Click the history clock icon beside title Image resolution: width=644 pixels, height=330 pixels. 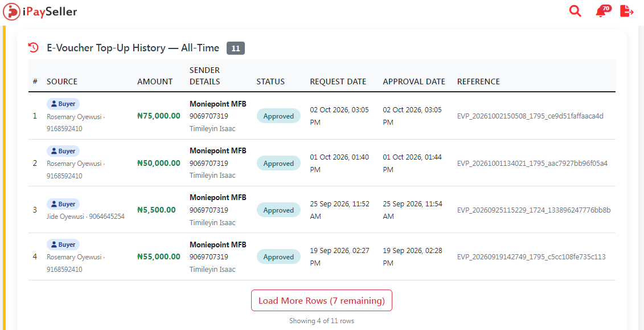coord(33,48)
